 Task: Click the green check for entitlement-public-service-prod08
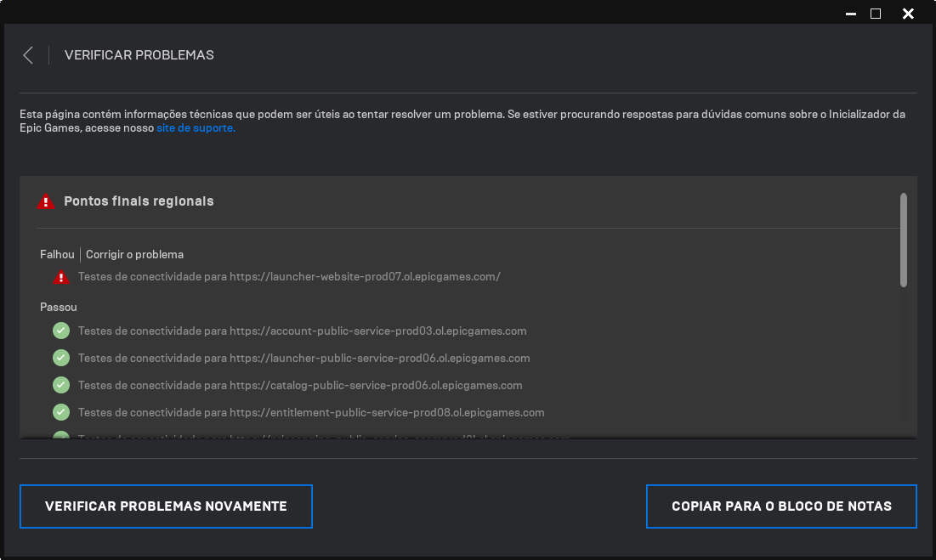(61, 412)
